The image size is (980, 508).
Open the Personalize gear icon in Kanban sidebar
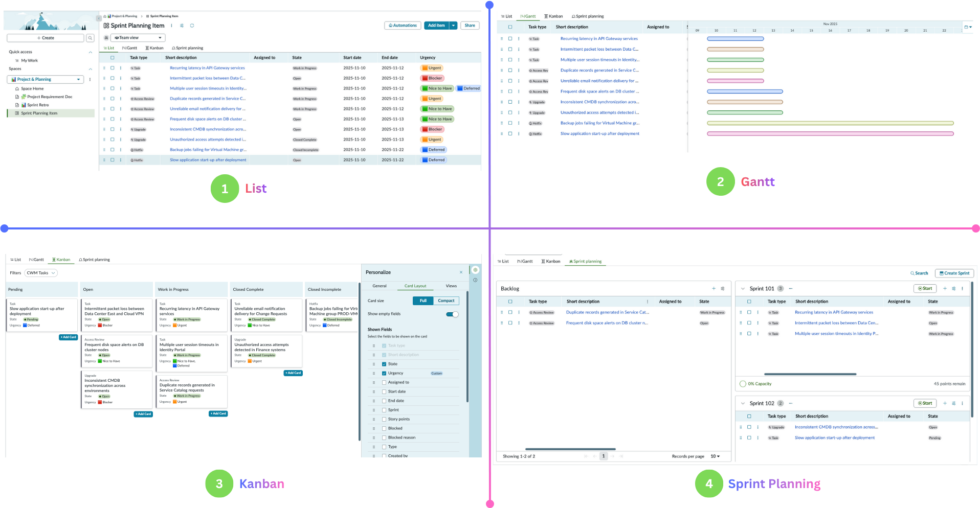tap(475, 270)
